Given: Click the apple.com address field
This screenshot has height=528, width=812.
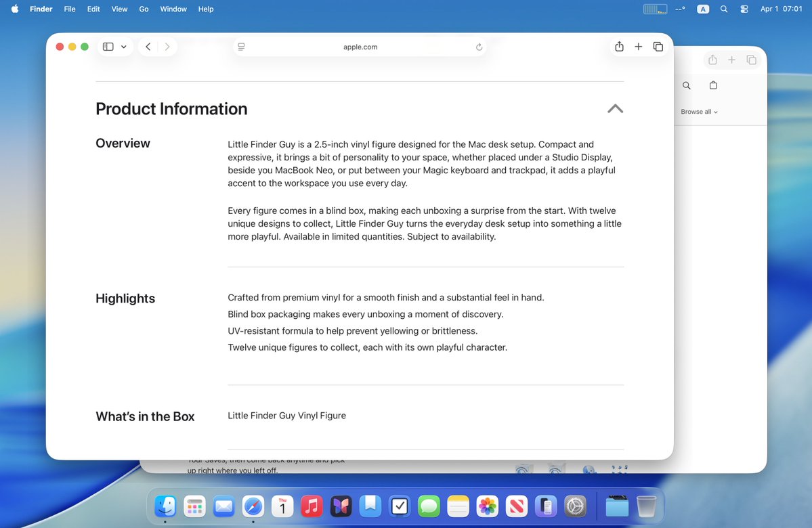Looking at the screenshot, I should click(360, 47).
